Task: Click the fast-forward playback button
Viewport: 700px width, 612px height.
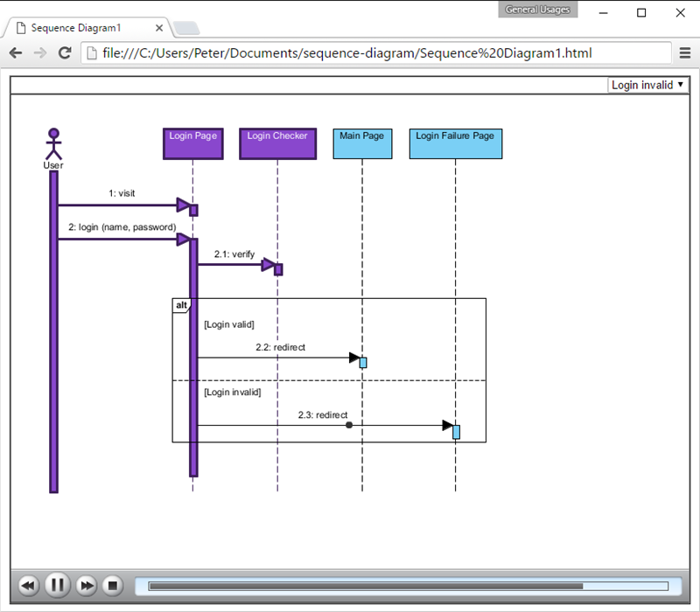Action: tap(86, 585)
